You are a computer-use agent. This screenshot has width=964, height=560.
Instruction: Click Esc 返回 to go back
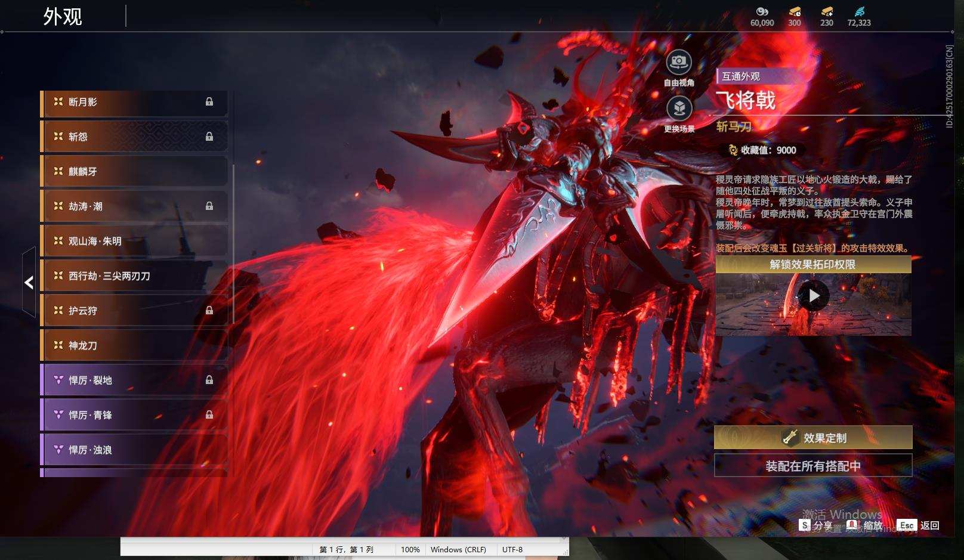click(918, 525)
